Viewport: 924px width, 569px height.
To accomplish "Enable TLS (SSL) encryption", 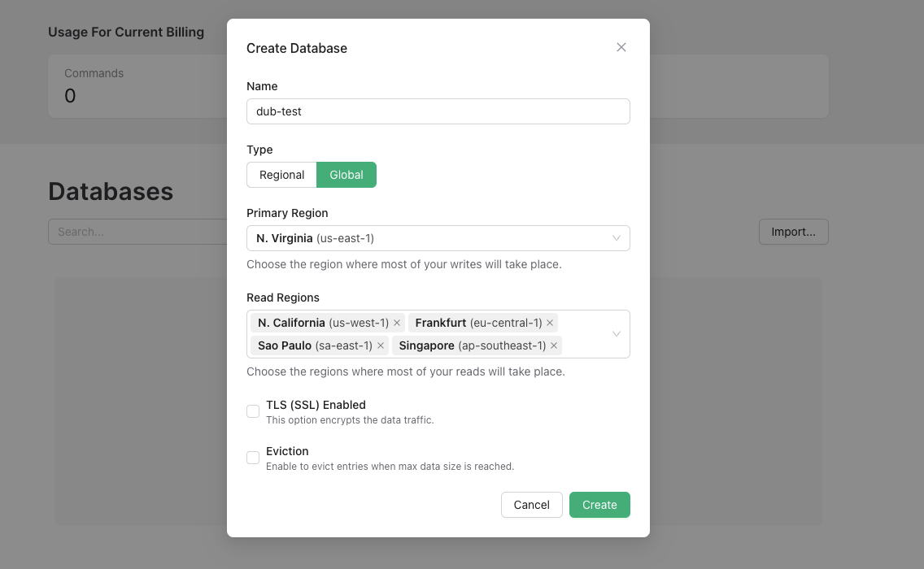I will pyautogui.click(x=253, y=411).
